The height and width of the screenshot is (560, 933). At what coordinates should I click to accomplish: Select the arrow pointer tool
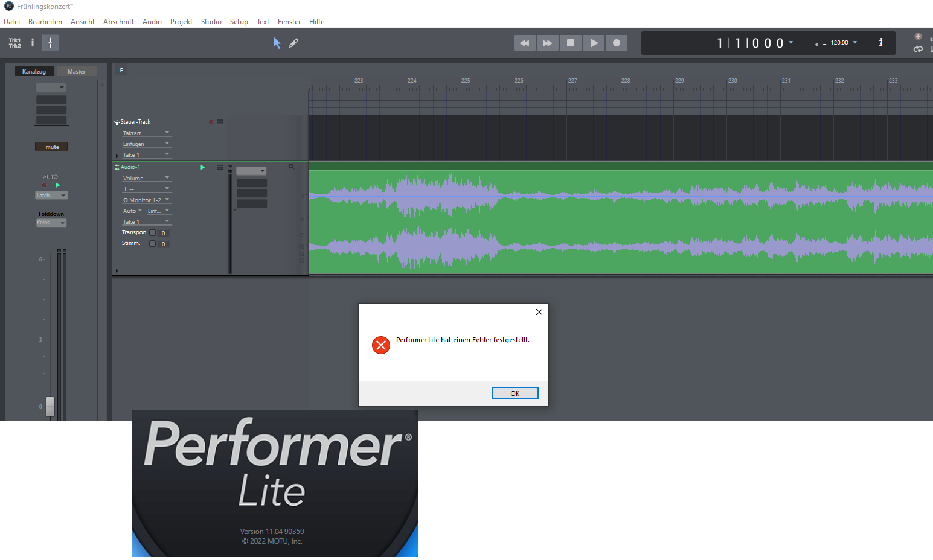(277, 43)
